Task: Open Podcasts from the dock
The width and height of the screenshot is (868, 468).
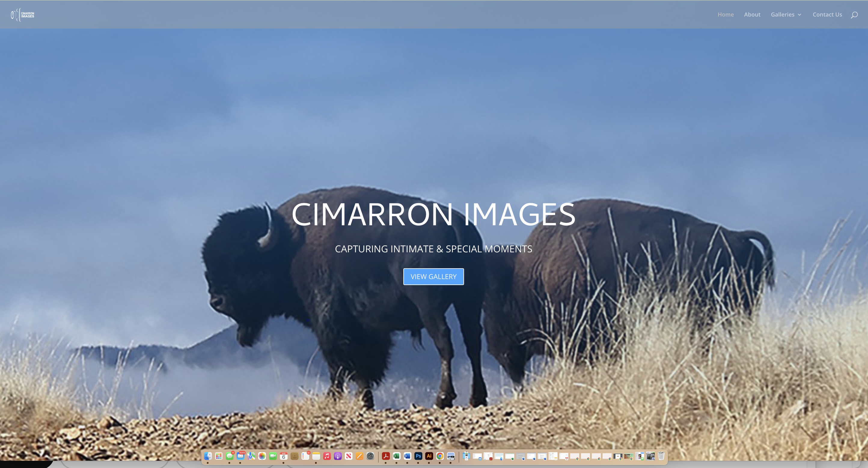Action: click(x=338, y=456)
